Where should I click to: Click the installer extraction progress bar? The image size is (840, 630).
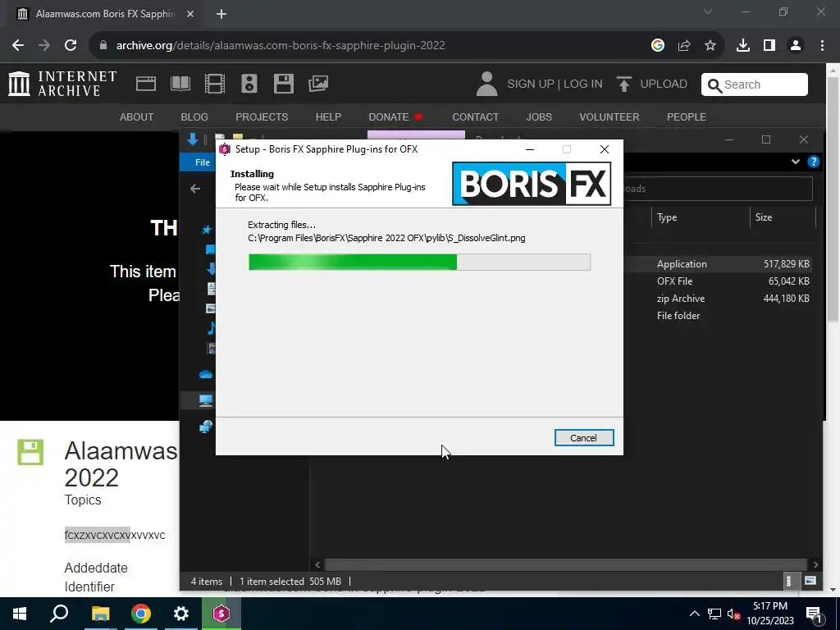pos(419,262)
